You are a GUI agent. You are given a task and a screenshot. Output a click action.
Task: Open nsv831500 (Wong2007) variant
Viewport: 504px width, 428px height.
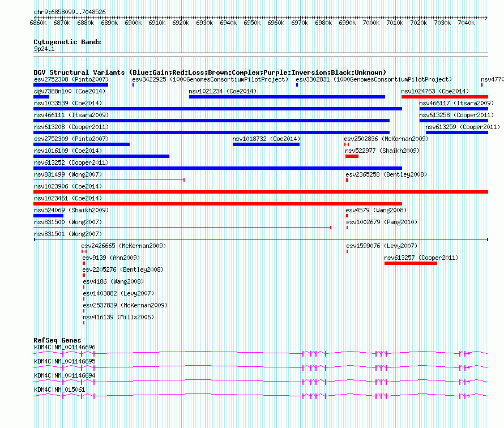(x=68, y=222)
